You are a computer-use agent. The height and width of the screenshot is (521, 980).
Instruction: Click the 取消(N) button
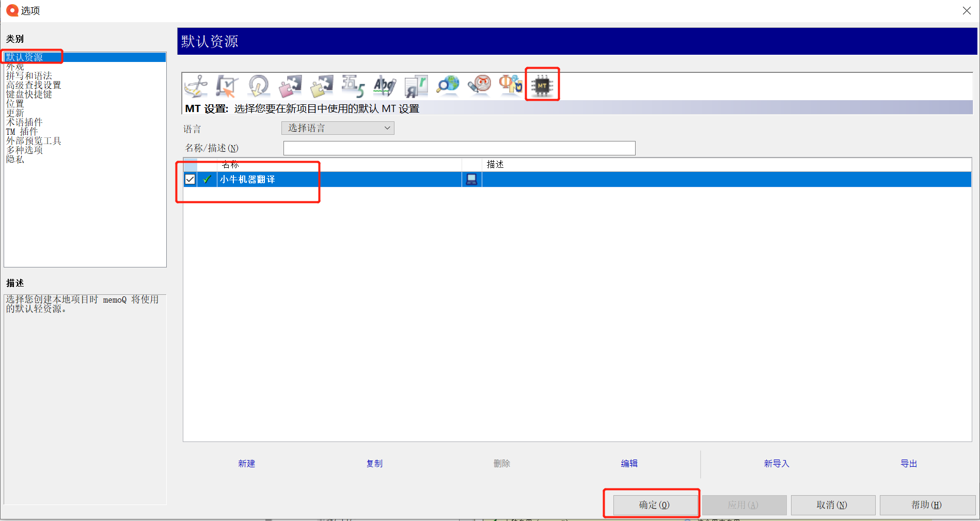[832, 505]
